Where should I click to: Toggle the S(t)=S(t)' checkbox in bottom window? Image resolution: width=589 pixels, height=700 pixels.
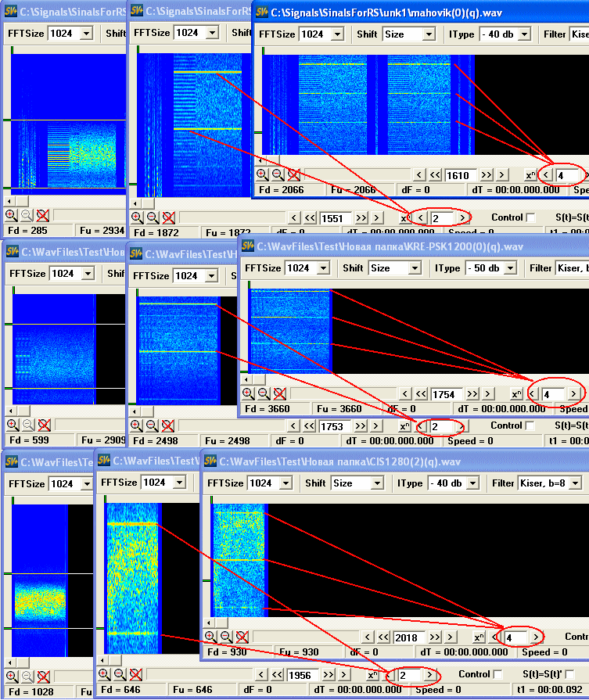click(570, 674)
